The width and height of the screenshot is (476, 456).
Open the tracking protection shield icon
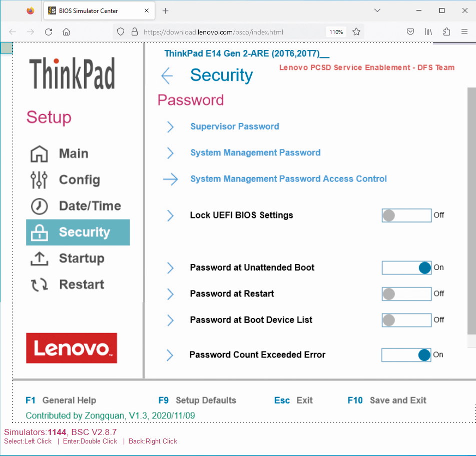click(121, 32)
